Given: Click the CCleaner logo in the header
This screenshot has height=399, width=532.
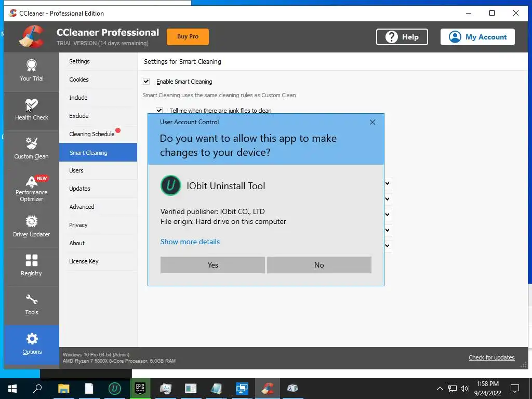Looking at the screenshot, I should [x=32, y=36].
